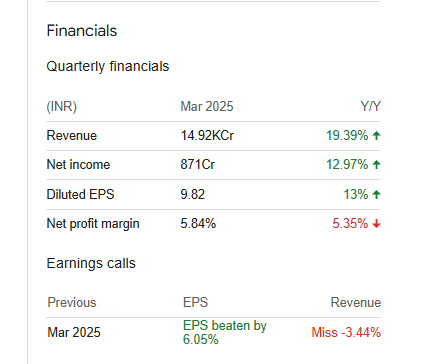437x364 pixels.
Task: Click the Y/Y column header
Action: (370, 107)
